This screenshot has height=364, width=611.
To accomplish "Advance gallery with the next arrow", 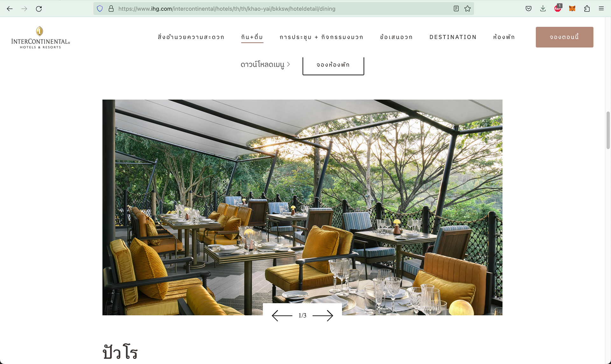I will [x=323, y=316].
